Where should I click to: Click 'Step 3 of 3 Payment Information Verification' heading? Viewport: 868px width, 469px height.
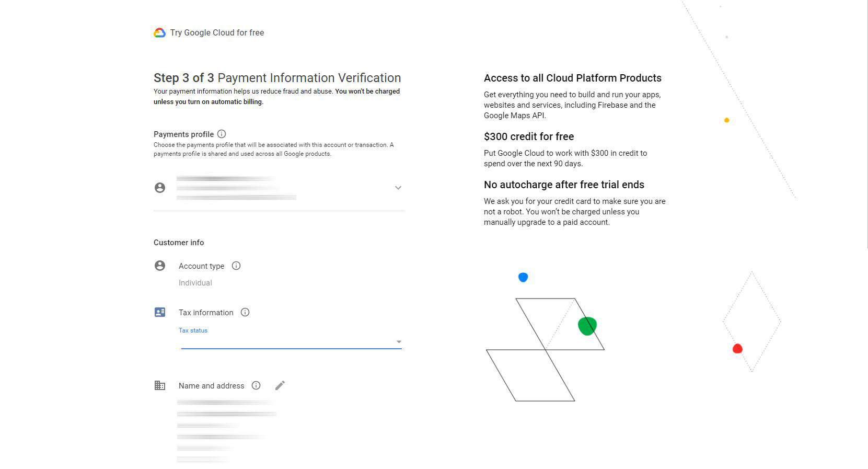277,78
